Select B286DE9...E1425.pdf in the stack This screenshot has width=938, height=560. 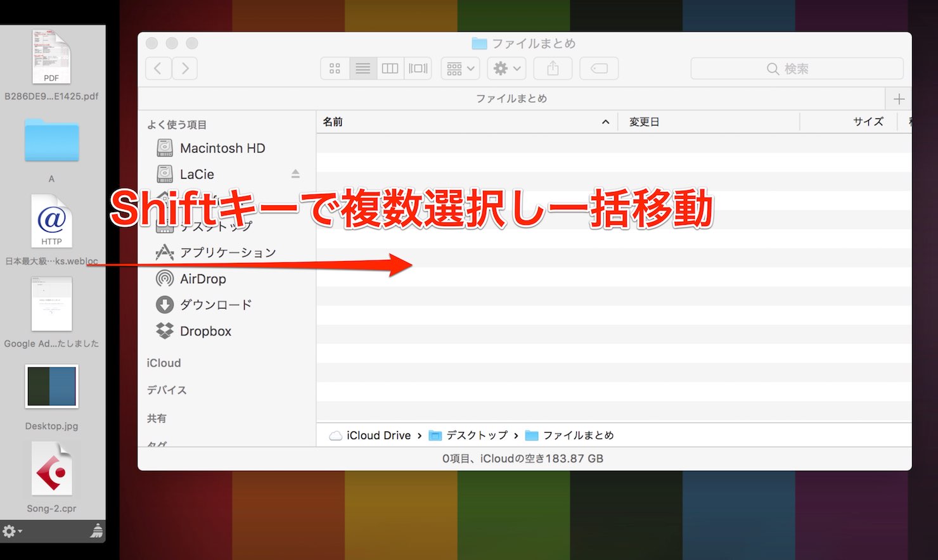tap(51, 65)
